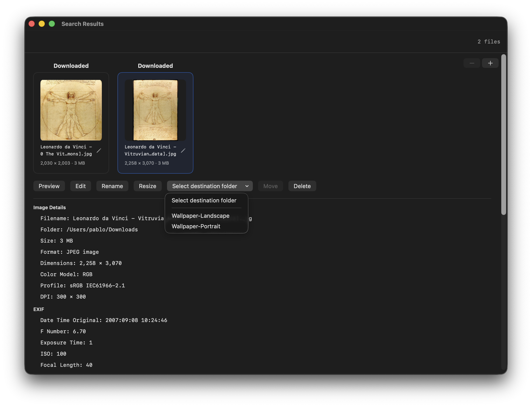532x407 pixels.
Task: Choose Wallpaper-Portrait from the menu
Action: coord(196,226)
